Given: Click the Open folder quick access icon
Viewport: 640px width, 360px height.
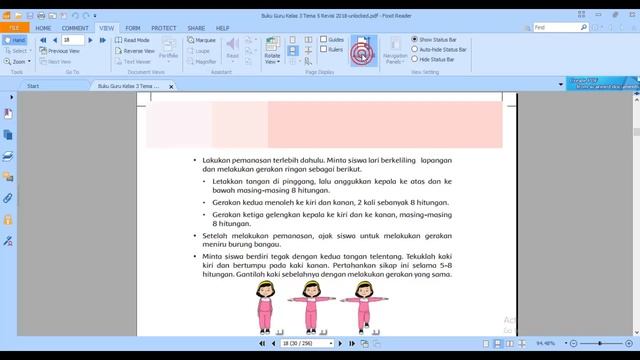Looking at the screenshot, I should (18, 16).
